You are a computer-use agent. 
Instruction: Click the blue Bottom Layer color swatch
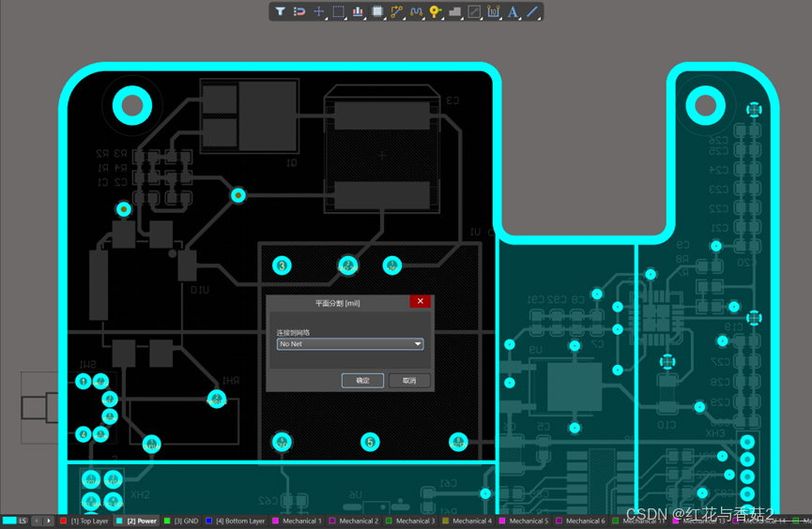(208, 521)
